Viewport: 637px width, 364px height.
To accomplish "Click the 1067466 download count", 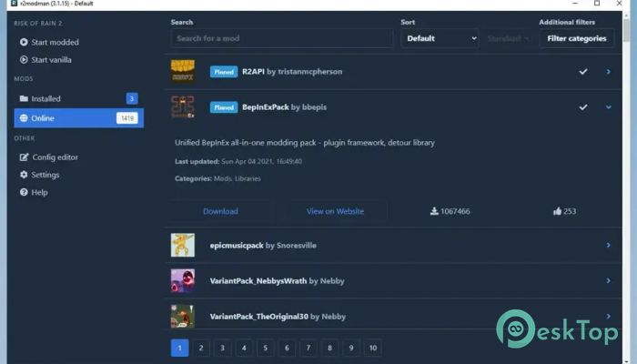I will pyautogui.click(x=455, y=211).
